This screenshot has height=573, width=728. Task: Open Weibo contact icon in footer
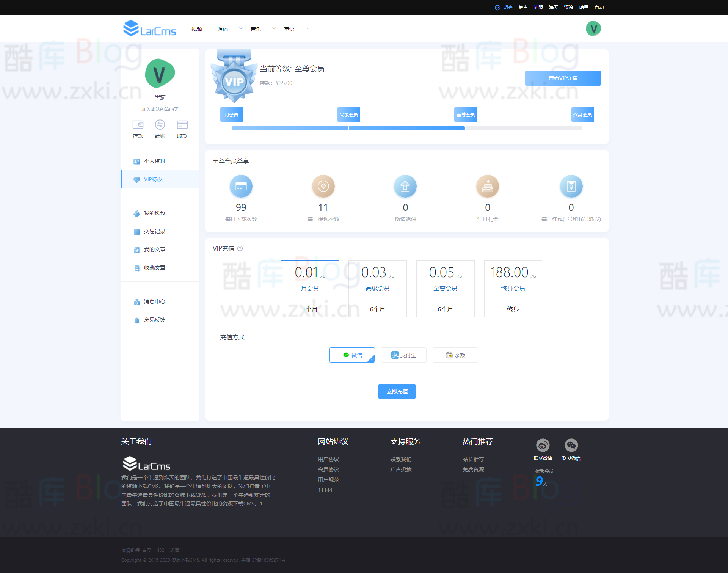[x=543, y=445]
